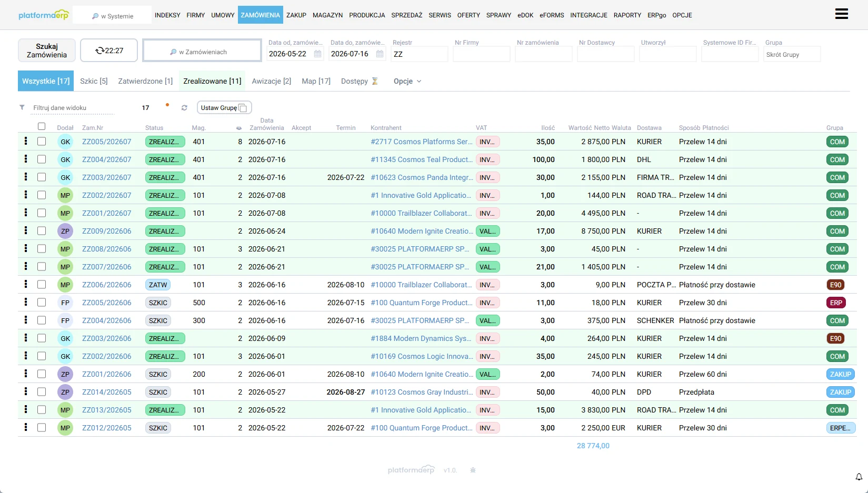Screen dimensions: 868x493
Task: Open row actions menu for ZZ009/202606
Action: [26, 230]
